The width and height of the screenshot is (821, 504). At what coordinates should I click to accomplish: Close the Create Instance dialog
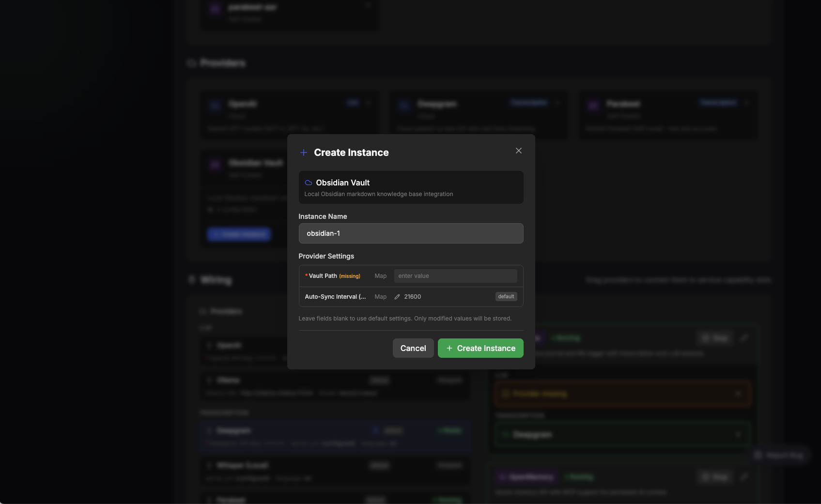[x=518, y=151]
